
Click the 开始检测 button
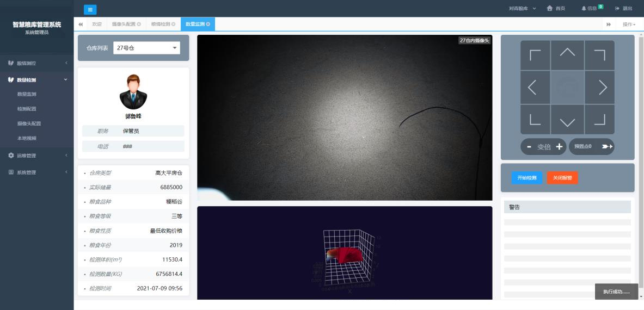coord(526,178)
